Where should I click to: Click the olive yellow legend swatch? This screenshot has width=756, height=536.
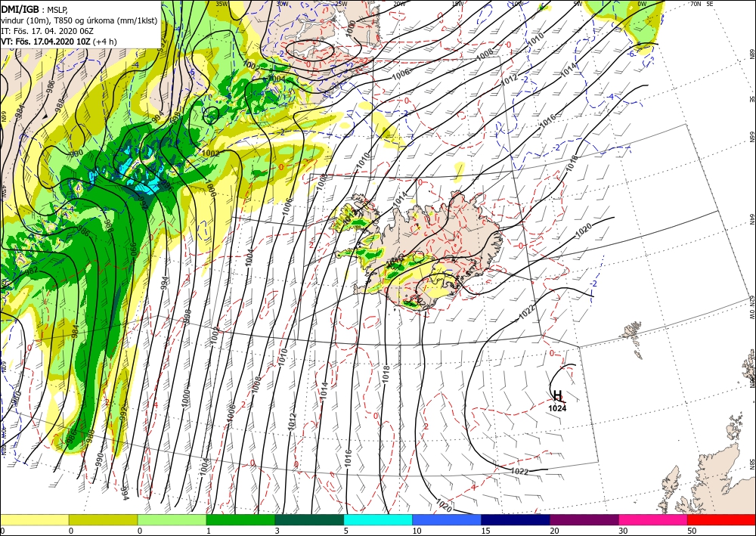[x=103, y=519]
